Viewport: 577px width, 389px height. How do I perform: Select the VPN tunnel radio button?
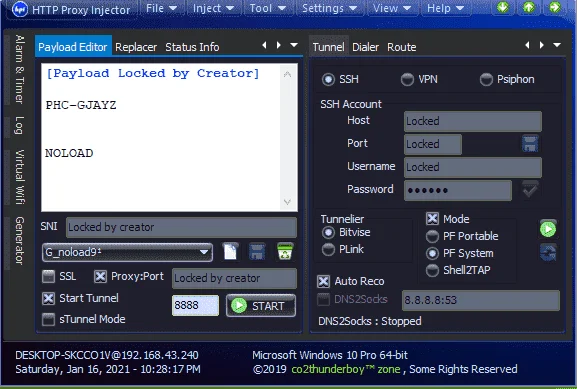coord(407,79)
